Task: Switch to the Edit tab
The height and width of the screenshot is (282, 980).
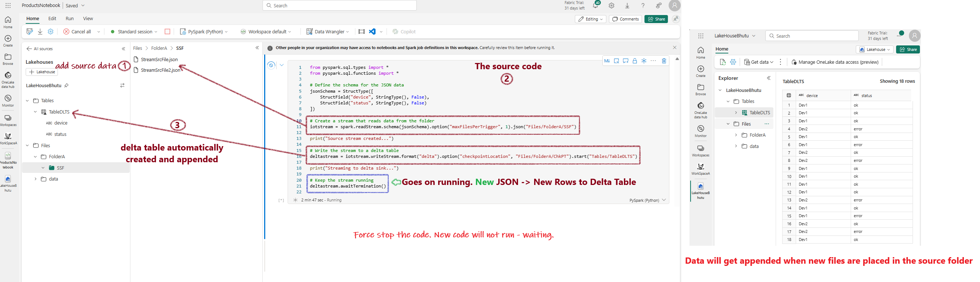Action: tap(52, 19)
